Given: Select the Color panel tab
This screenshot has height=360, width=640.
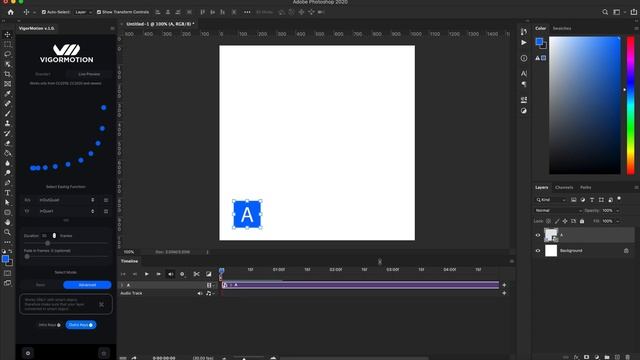Looking at the screenshot, I should tap(541, 28).
